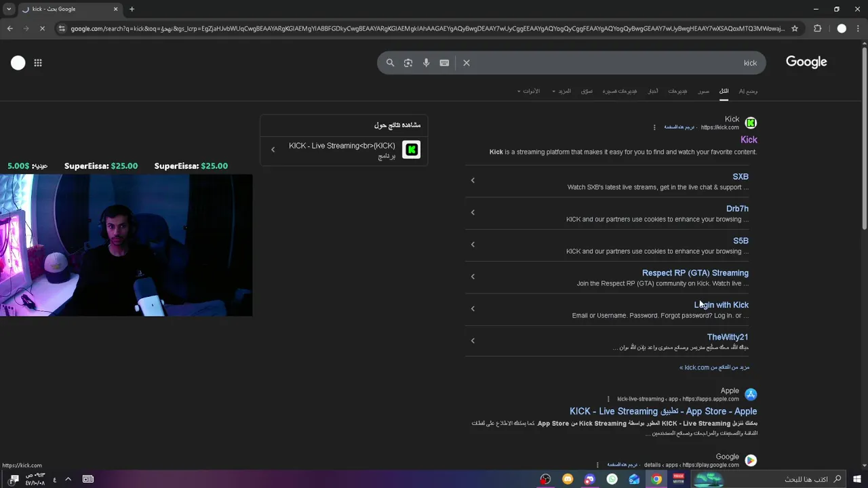
Task: Open the Drb7h channel link
Action: coord(737,209)
